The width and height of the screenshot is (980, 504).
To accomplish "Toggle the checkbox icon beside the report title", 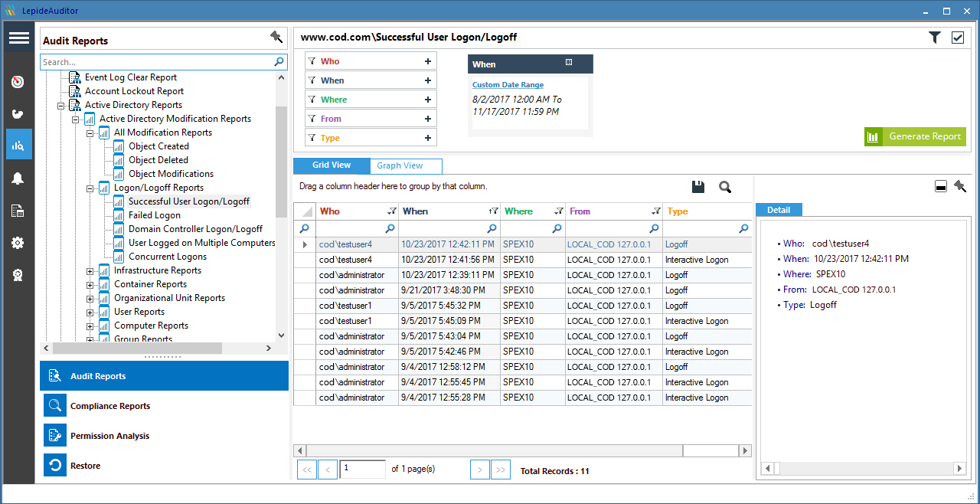I will pyautogui.click(x=958, y=37).
